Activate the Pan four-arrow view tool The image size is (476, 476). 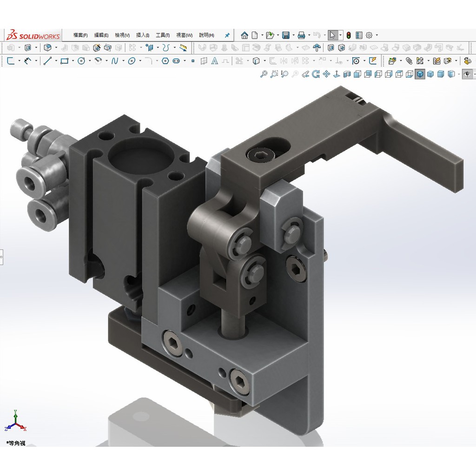[326, 74]
